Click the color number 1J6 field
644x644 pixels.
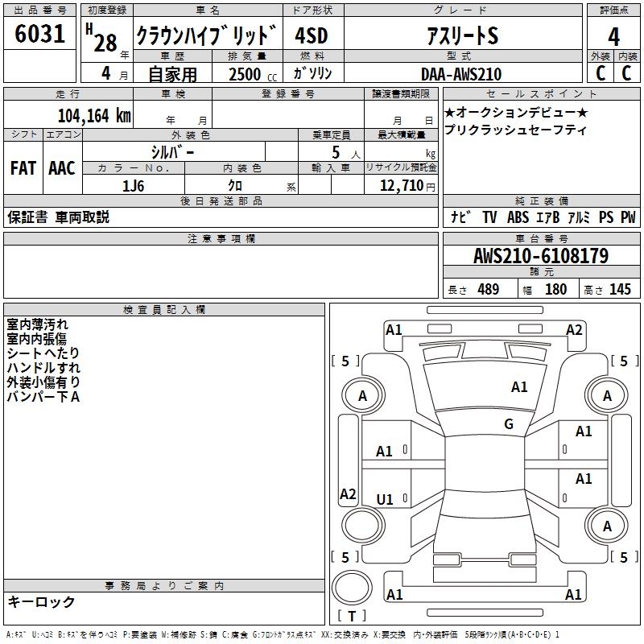pyautogui.click(x=134, y=186)
